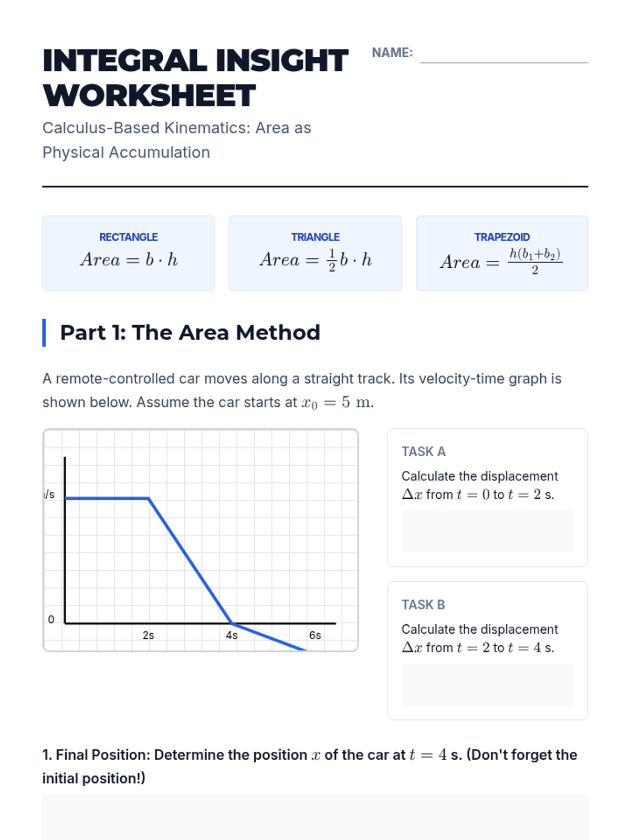Click the TASK A heading

423,451
